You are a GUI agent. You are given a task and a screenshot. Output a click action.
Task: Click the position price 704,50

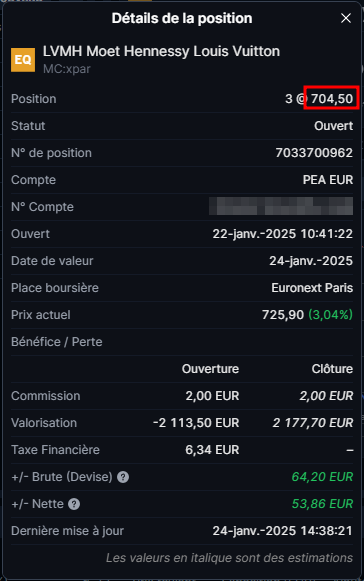[332, 99]
